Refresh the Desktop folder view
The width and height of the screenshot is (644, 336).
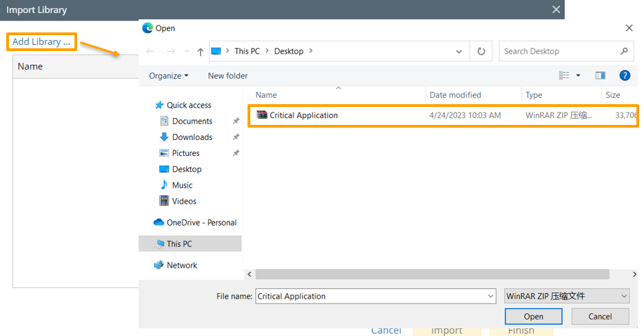[481, 51]
